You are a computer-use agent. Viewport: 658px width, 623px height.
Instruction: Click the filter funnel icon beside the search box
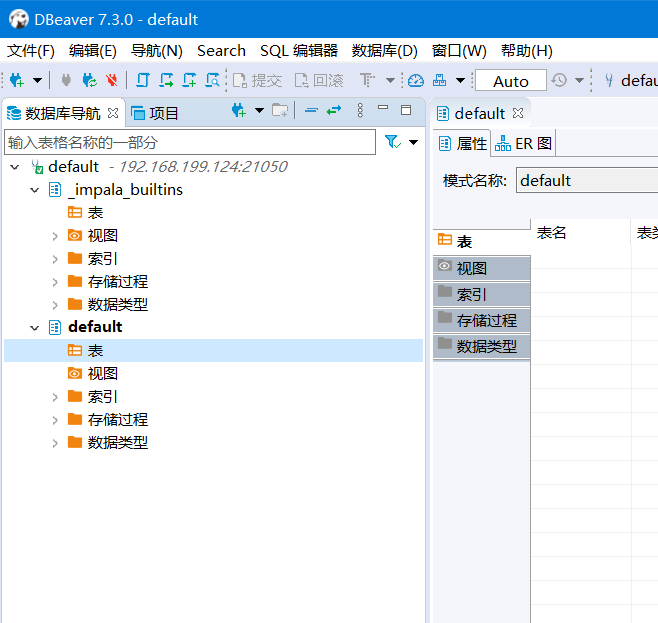click(392, 142)
